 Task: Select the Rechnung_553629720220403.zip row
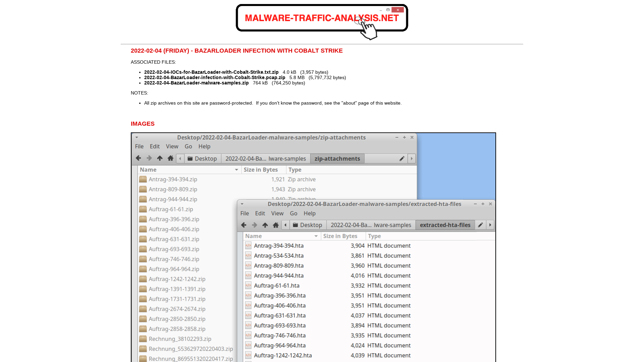[x=188, y=349]
